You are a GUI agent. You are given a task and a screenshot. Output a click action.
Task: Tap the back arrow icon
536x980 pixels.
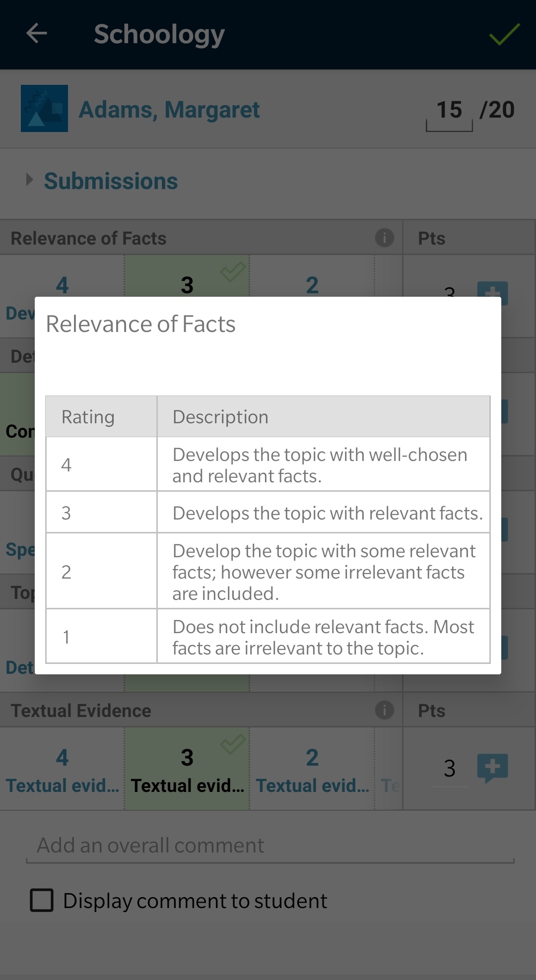(36, 34)
